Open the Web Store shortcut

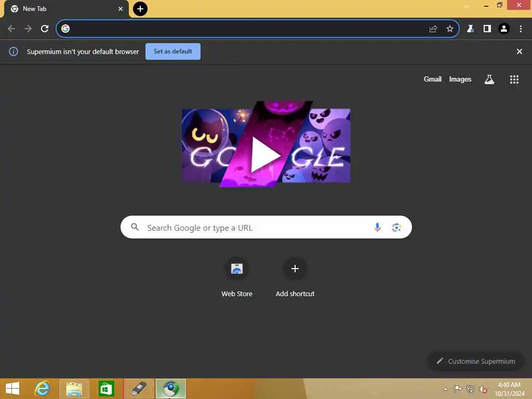tap(237, 277)
